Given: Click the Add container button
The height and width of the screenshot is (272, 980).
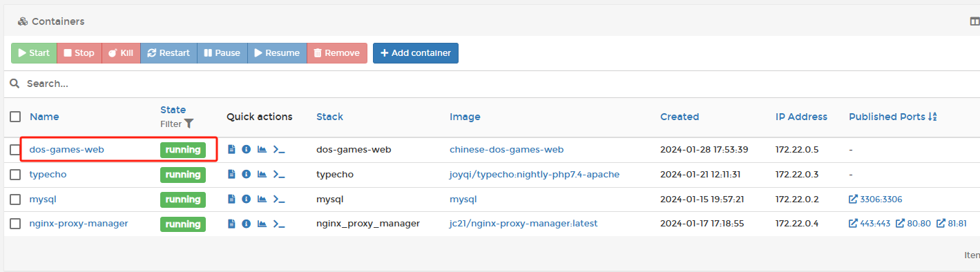Looking at the screenshot, I should [416, 53].
